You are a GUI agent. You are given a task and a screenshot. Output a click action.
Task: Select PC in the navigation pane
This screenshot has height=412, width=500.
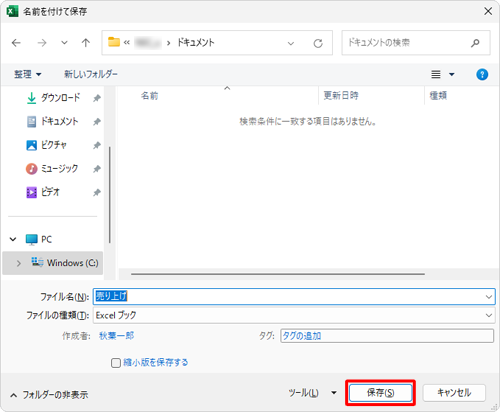point(47,239)
